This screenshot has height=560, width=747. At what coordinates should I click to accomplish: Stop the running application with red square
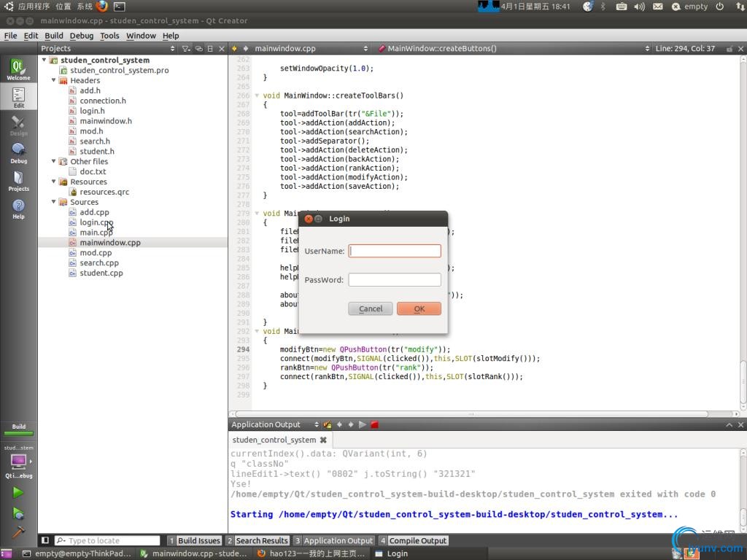(374, 424)
